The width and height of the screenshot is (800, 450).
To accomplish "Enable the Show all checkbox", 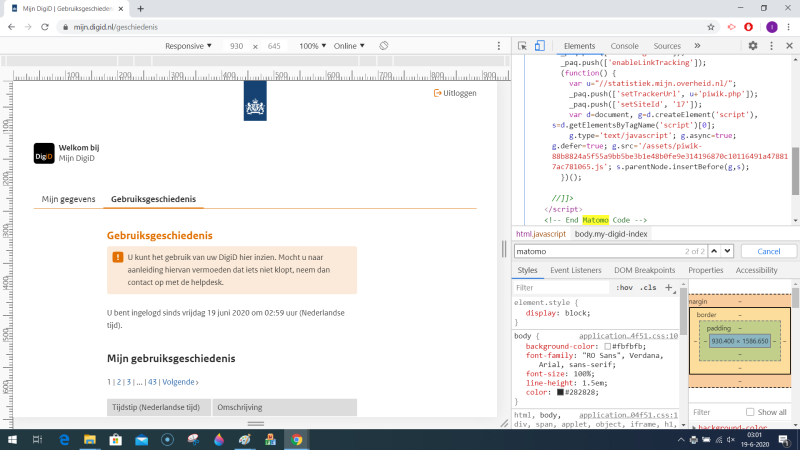I will pyautogui.click(x=750, y=412).
